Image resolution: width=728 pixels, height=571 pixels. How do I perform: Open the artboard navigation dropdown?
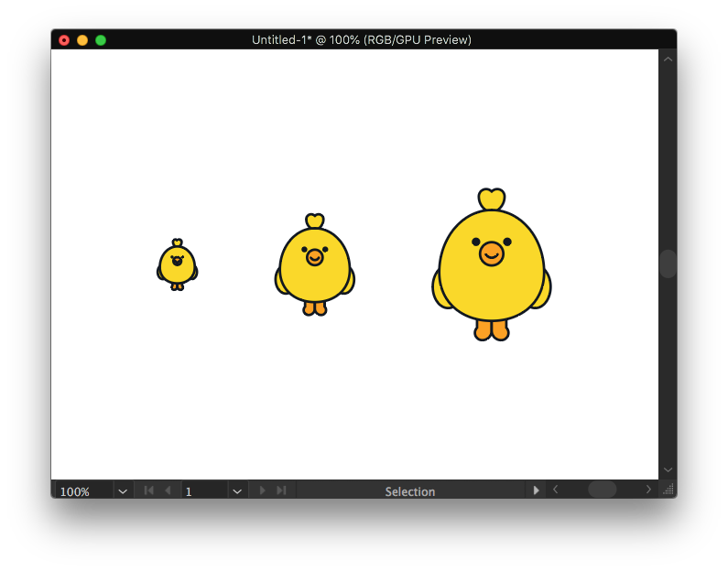tap(237, 491)
